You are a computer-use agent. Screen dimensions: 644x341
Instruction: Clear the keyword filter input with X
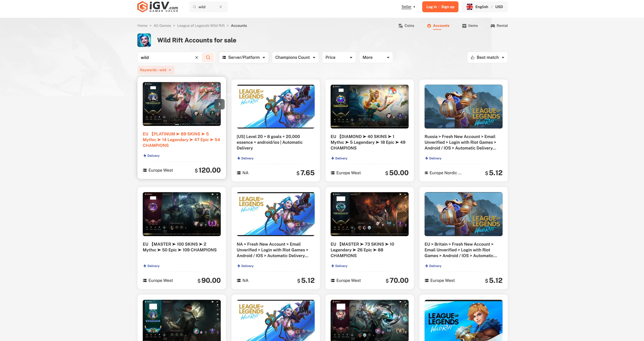(196, 58)
